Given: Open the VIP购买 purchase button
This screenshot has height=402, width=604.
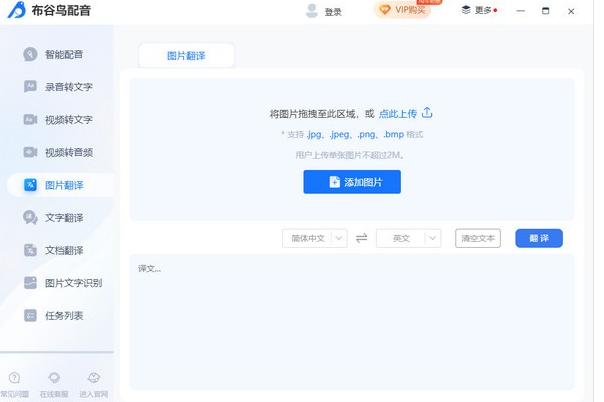Looking at the screenshot, I should pyautogui.click(x=402, y=10).
